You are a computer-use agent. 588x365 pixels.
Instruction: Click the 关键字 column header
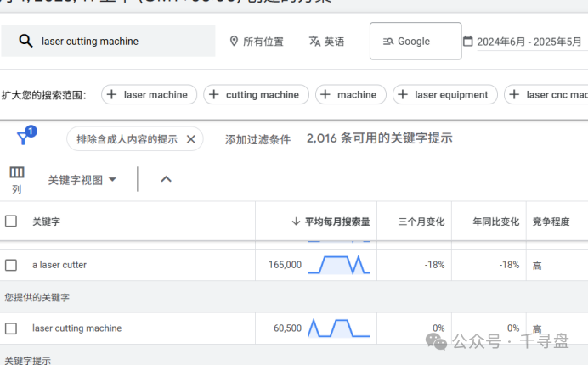[x=46, y=222]
